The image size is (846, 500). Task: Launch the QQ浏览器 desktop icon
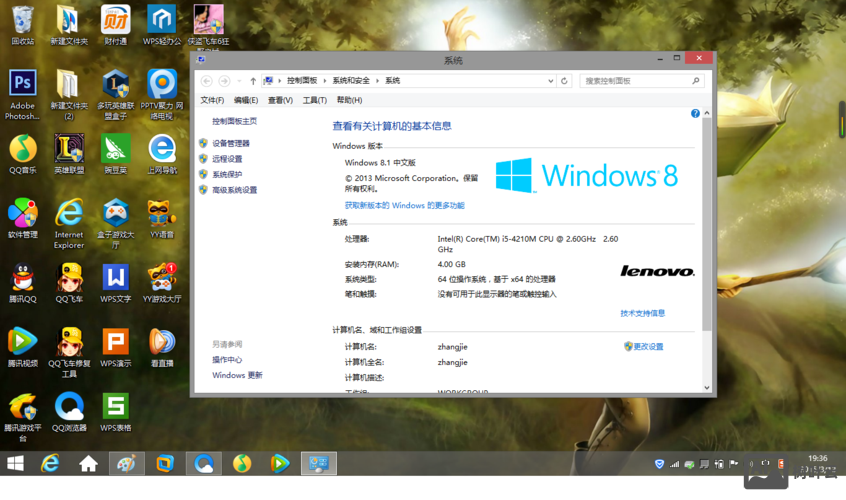pyautogui.click(x=69, y=411)
